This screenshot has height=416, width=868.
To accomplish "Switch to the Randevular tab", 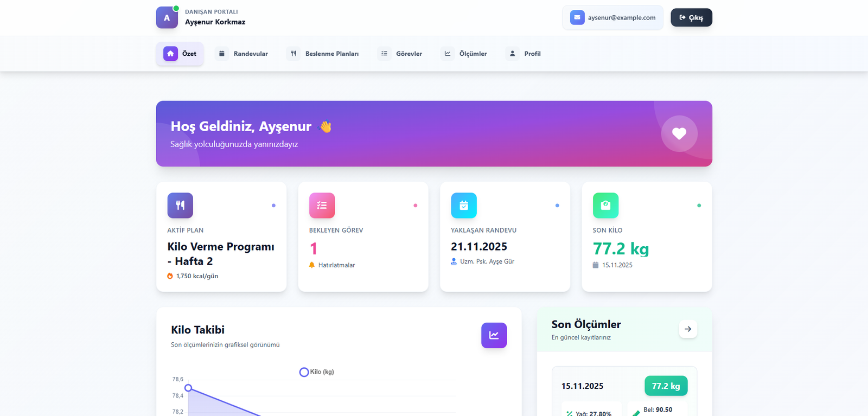I will [x=244, y=54].
